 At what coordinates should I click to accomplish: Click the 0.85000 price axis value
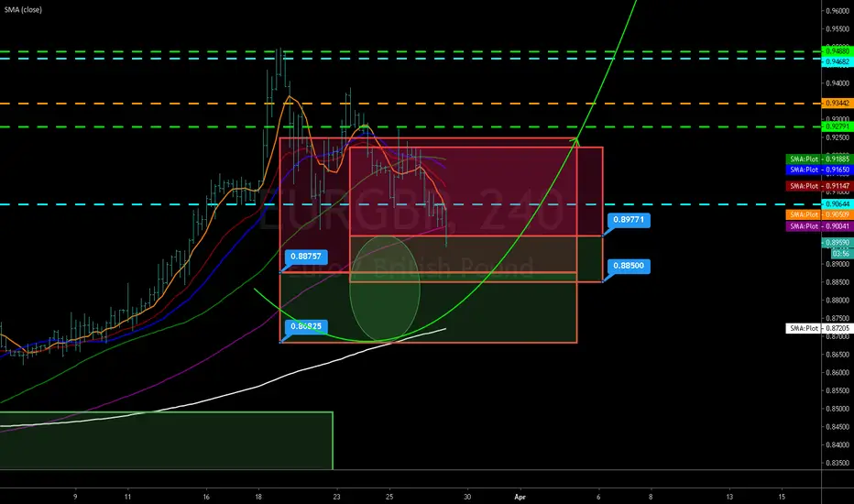coord(838,409)
